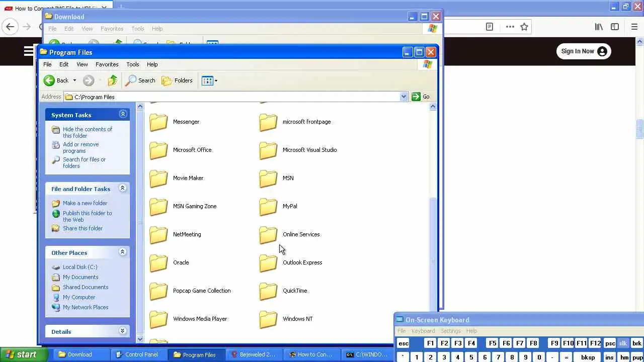Bookmark page with browser star icon

tap(524, 27)
